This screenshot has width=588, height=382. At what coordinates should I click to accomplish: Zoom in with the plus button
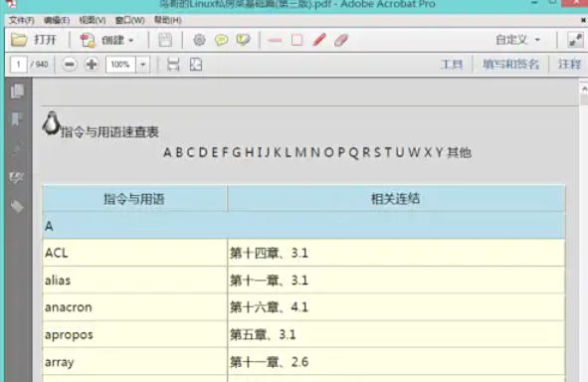92,65
